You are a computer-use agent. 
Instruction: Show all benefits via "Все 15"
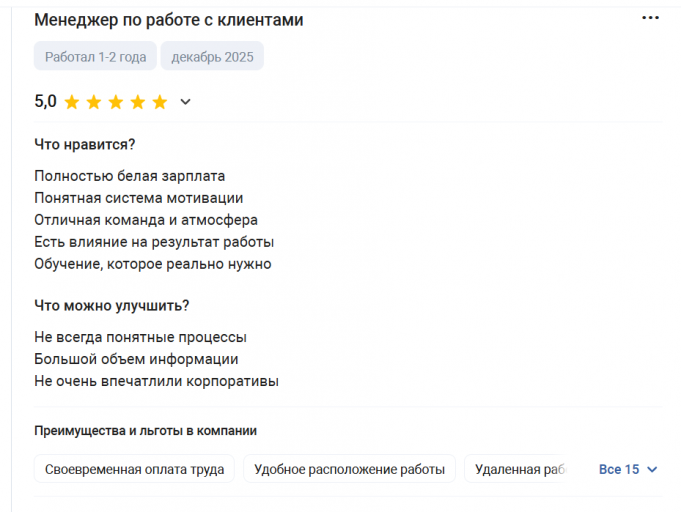(619, 469)
